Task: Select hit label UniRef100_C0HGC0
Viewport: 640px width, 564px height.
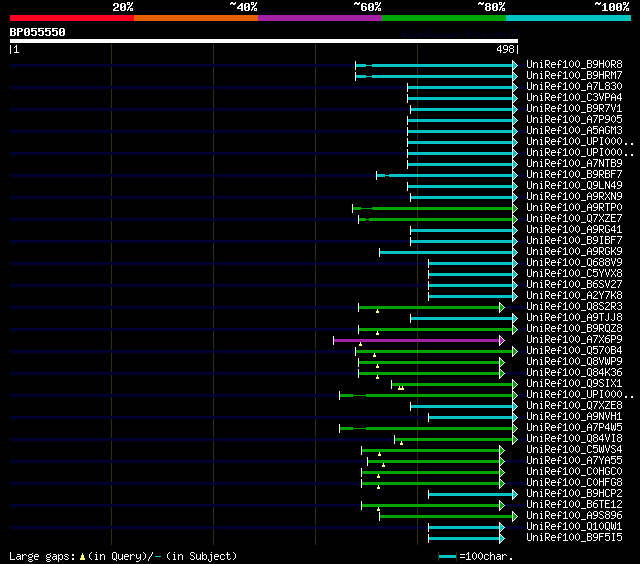Action: tap(574, 472)
